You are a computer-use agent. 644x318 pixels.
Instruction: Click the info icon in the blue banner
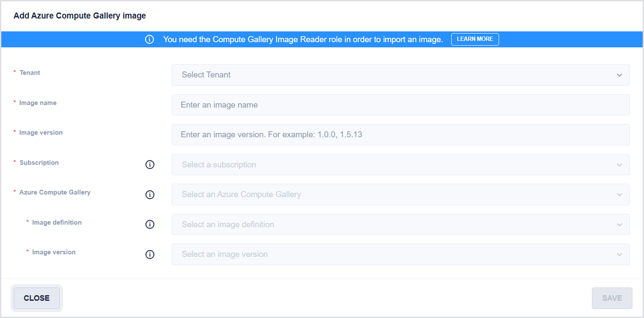pyautogui.click(x=149, y=40)
